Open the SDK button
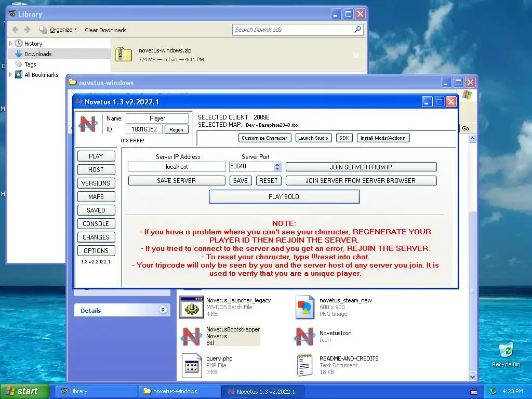 tap(344, 138)
